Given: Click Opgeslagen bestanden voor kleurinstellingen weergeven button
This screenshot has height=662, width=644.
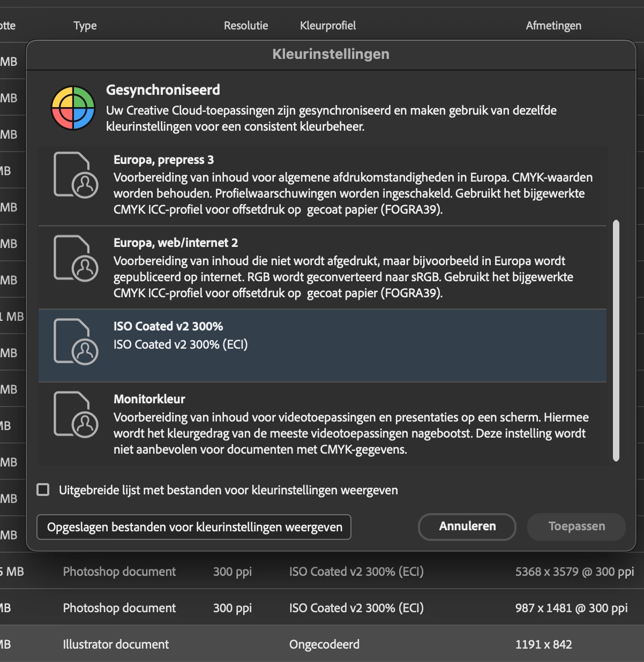Looking at the screenshot, I should point(194,527).
